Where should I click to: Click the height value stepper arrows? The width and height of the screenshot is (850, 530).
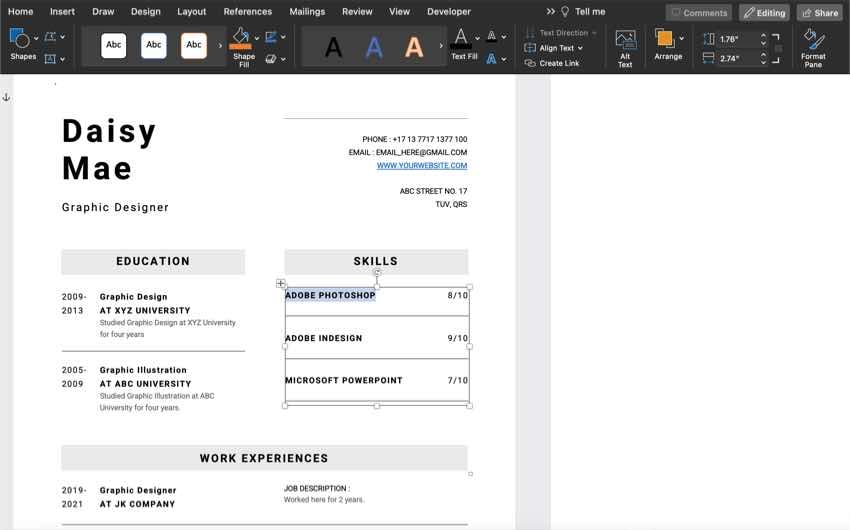tap(763, 39)
